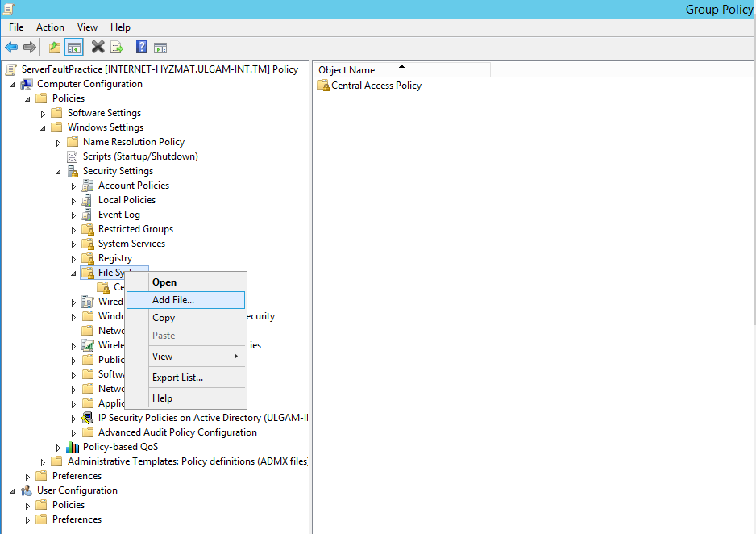The width and height of the screenshot is (756, 534).
Task: Click the IP Security Policies icon
Action: 88,418
